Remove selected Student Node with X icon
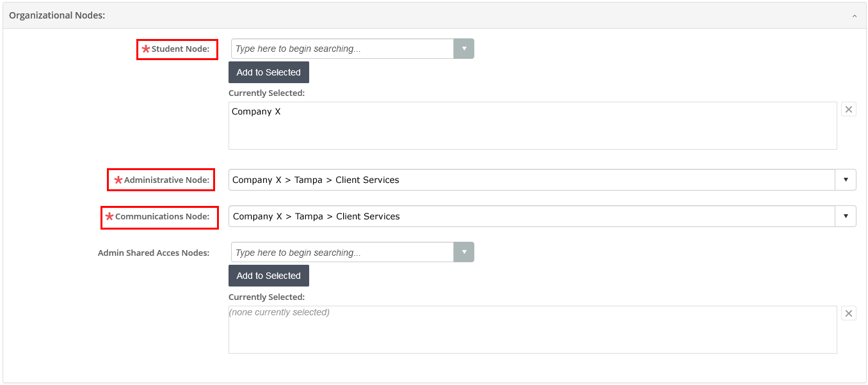The height and width of the screenshot is (385, 868). point(848,109)
